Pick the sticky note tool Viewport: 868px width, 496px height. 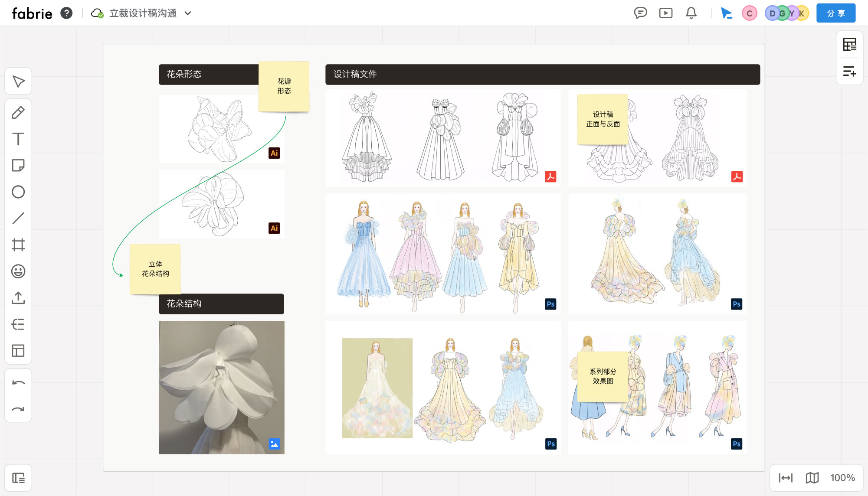pyautogui.click(x=18, y=166)
